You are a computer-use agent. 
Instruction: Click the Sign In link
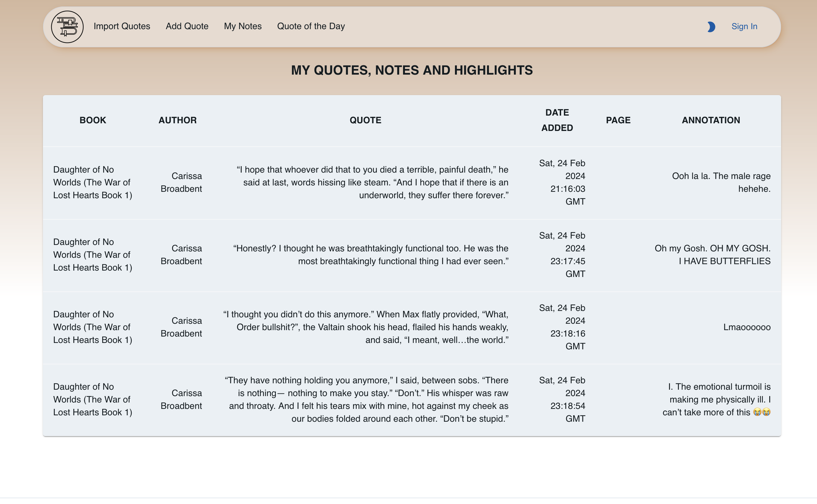(x=744, y=26)
